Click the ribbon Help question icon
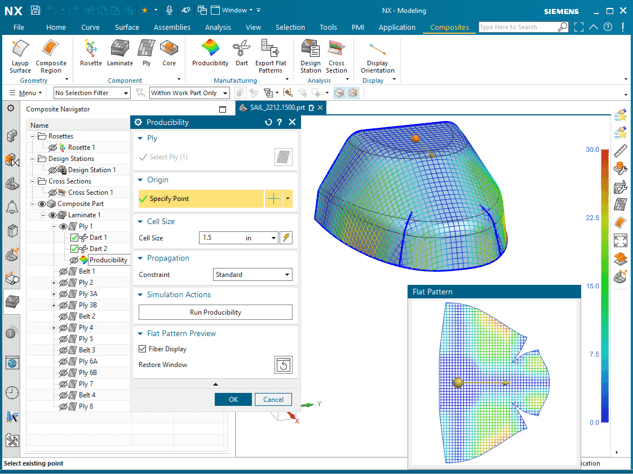 coord(608,27)
